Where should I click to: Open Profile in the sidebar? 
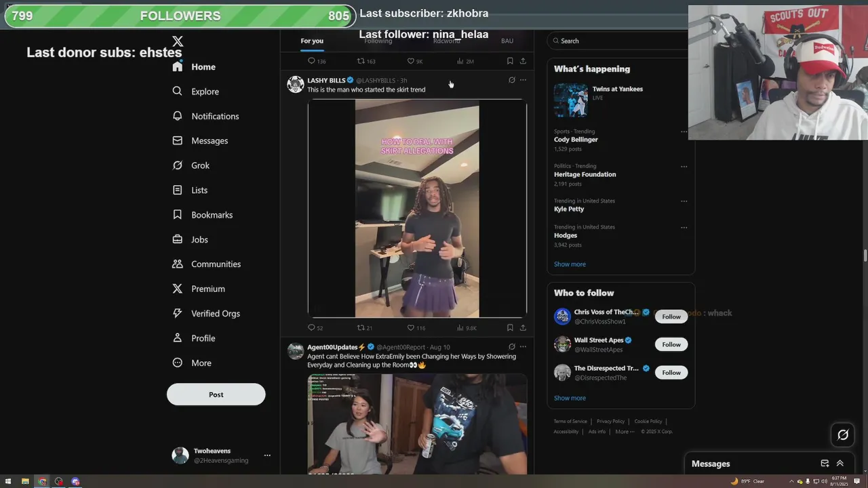(x=193, y=338)
